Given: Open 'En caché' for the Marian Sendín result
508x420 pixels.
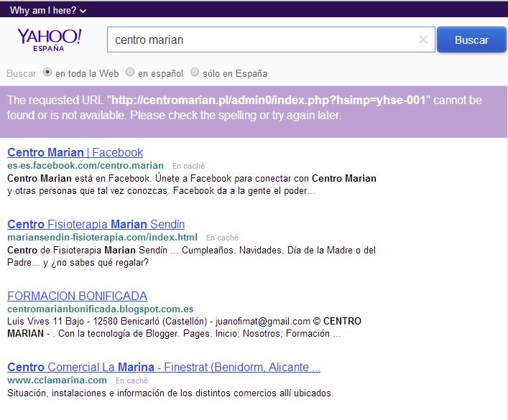Looking at the screenshot, I should click(x=222, y=238).
